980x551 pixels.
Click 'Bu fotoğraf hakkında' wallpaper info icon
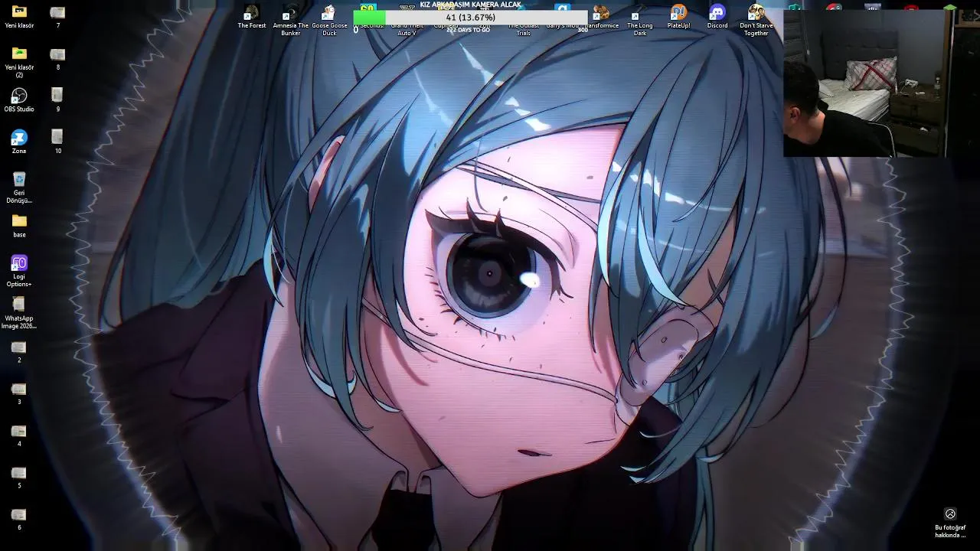[950, 523]
